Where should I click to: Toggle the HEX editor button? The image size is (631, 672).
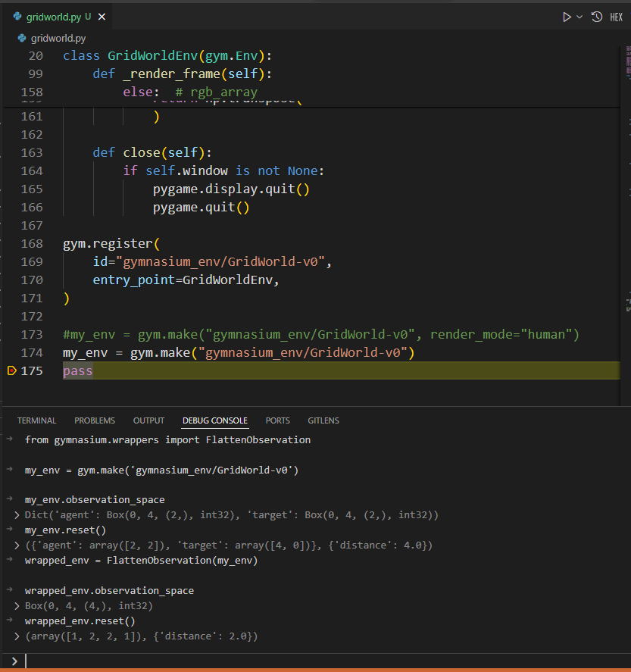pyautogui.click(x=616, y=17)
